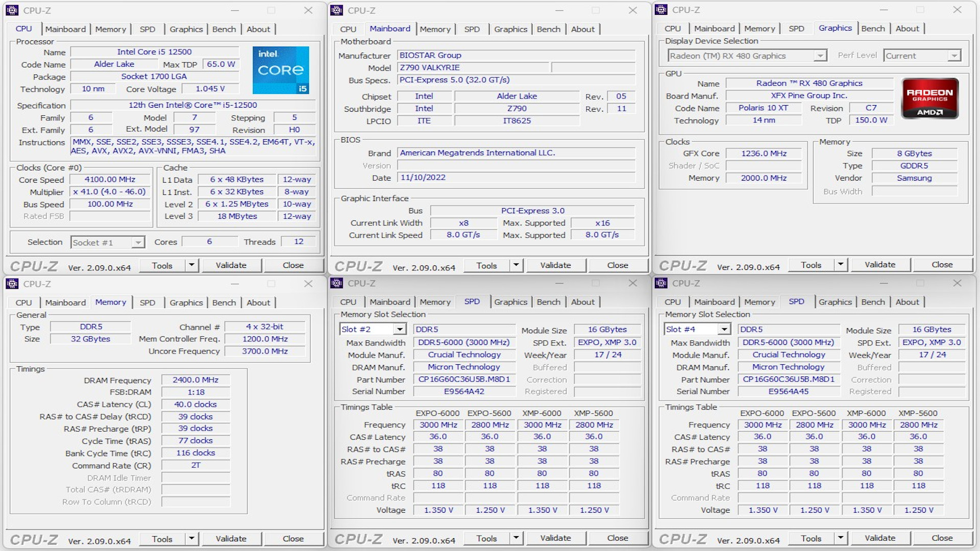Click Tools button in the Mainboard window
Image resolution: width=980 pixels, height=551 pixels.
(x=486, y=265)
